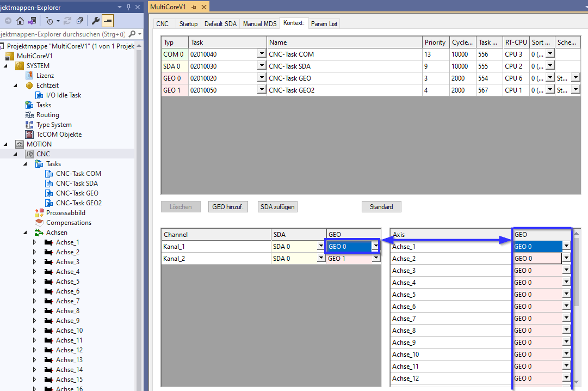Select the Kanal_1 channel cell
The width and height of the screenshot is (588, 391).
pyautogui.click(x=216, y=246)
